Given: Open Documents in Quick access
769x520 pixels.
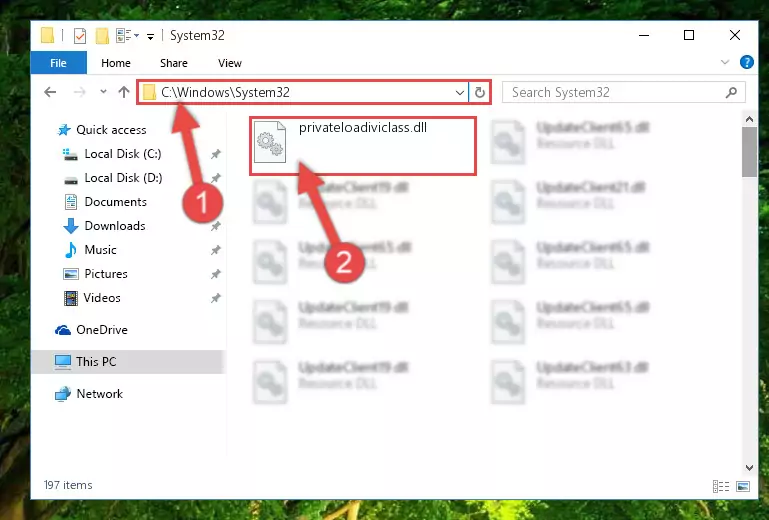Looking at the screenshot, I should point(115,202).
